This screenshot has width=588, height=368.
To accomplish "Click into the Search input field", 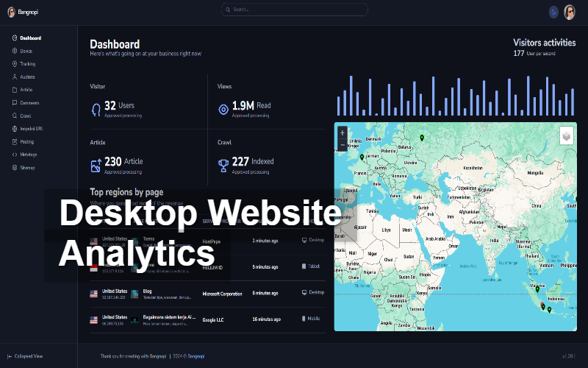I will pos(294,10).
